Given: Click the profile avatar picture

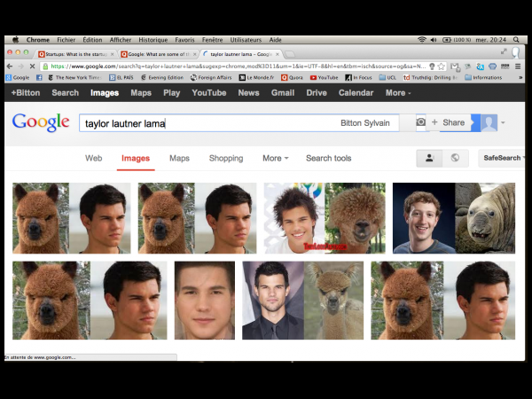Looking at the screenshot, I should [489, 122].
